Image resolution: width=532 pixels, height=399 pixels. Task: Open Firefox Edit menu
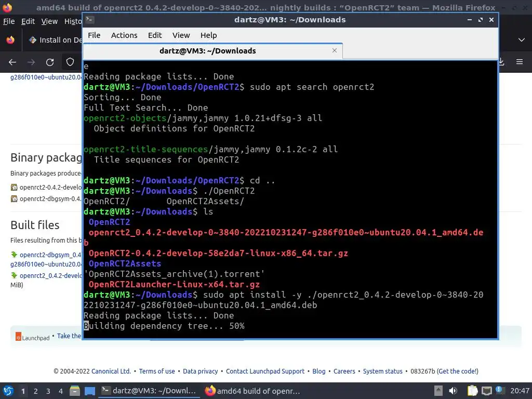(28, 21)
